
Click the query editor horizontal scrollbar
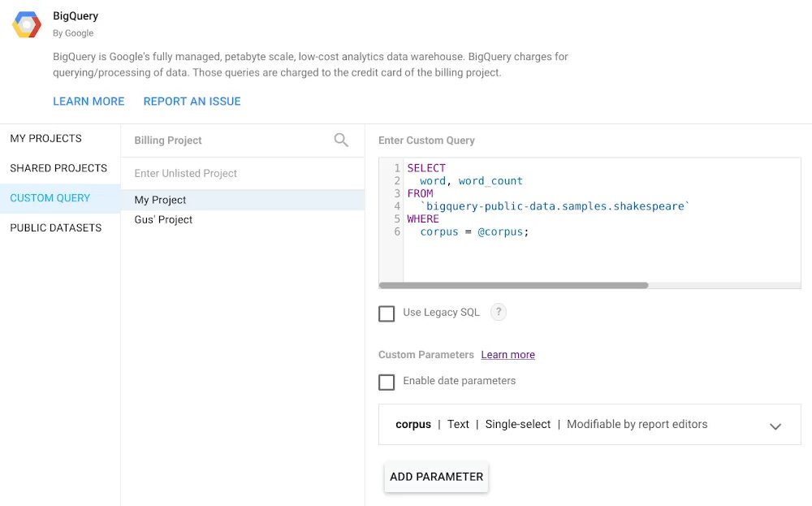coord(514,286)
